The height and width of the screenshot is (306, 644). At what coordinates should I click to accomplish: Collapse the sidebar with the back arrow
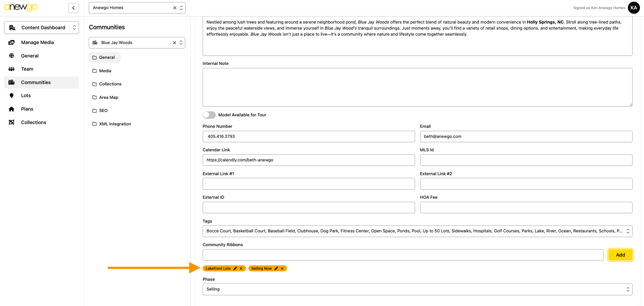(x=73, y=8)
